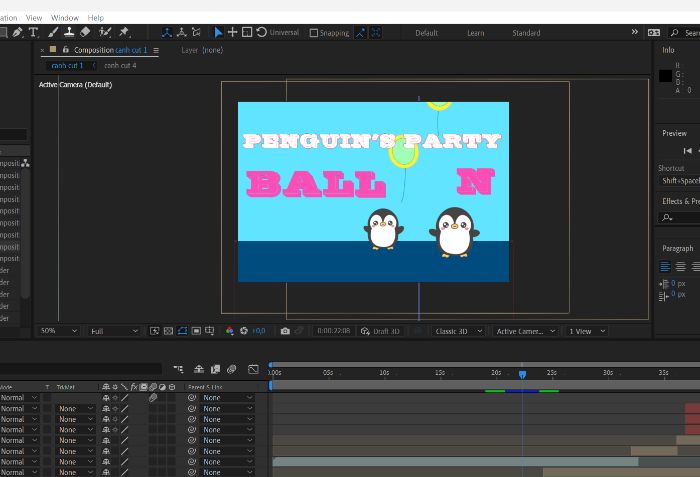The image size is (700, 477).
Task: Open the Composition panel hamburger menu
Action: coord(156,50)
